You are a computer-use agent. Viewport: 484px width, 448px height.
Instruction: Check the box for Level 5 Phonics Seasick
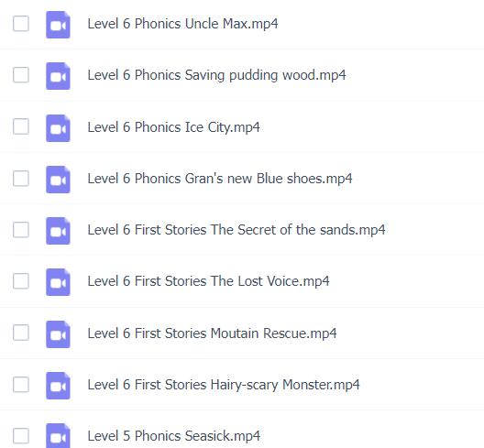(x=21, y=436)
